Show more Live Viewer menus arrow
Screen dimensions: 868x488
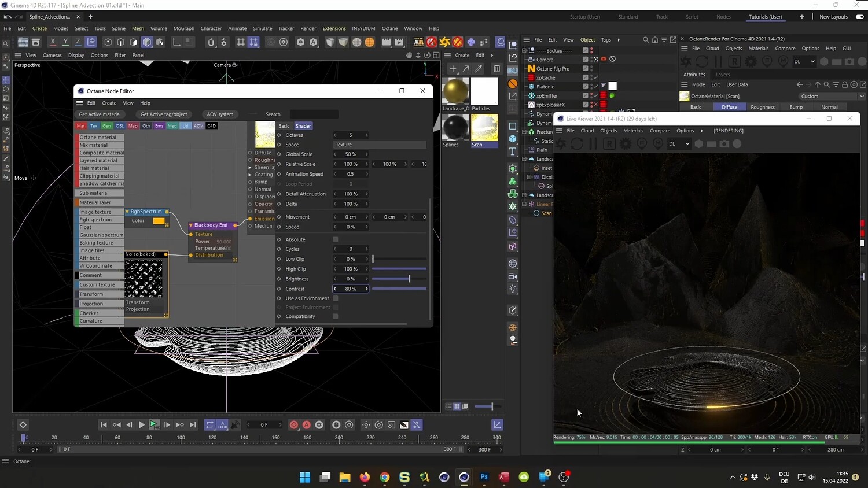tap(702, 131)
